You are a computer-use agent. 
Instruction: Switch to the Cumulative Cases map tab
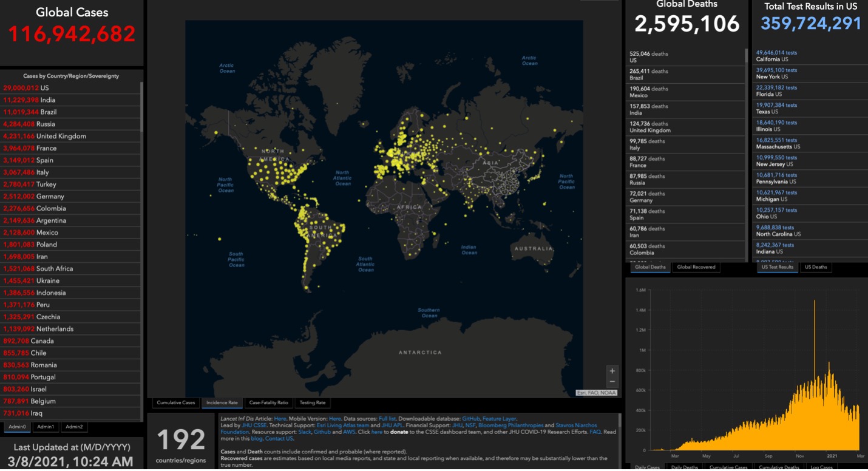tap(175, 402)
